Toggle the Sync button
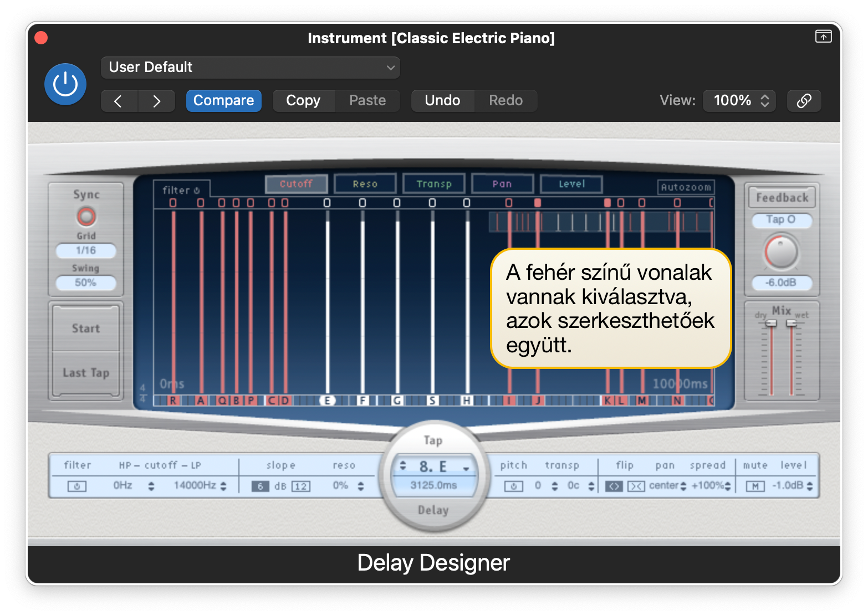This screenshot has height=616, width=868. (x=86, y=216)
